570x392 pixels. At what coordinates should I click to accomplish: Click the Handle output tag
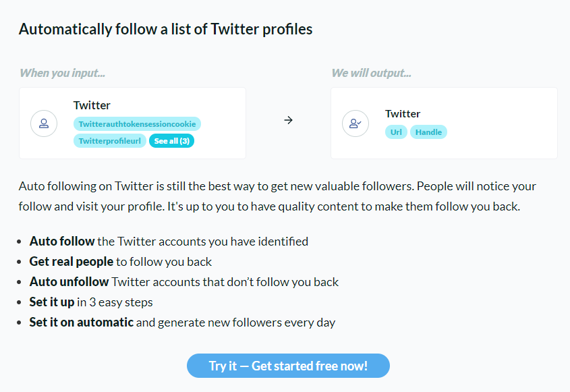tap(428, 132)
